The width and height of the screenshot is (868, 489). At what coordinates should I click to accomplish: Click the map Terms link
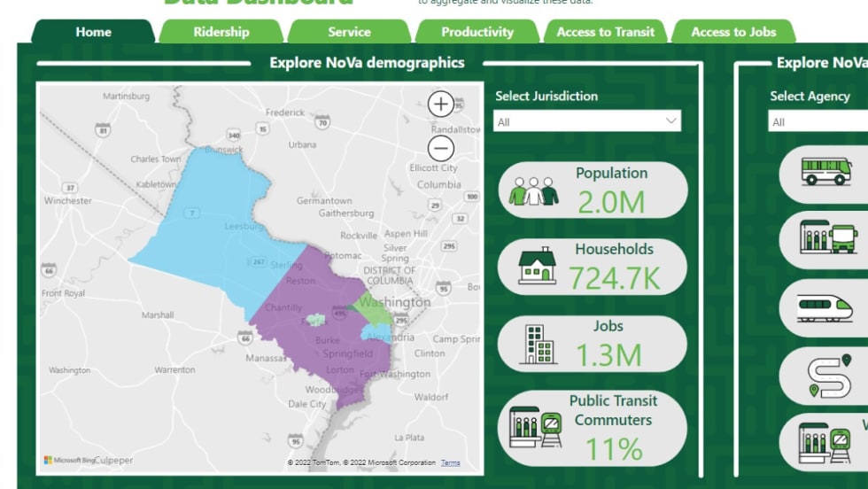pyautogui.click(x=450, y=462)
